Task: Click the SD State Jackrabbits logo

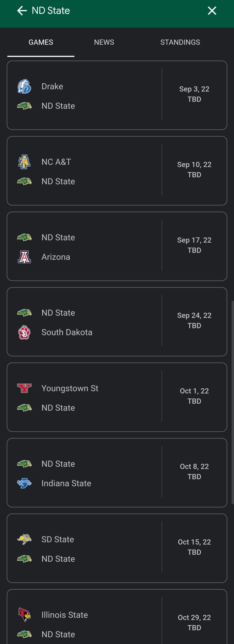Action: pos(24,539)
